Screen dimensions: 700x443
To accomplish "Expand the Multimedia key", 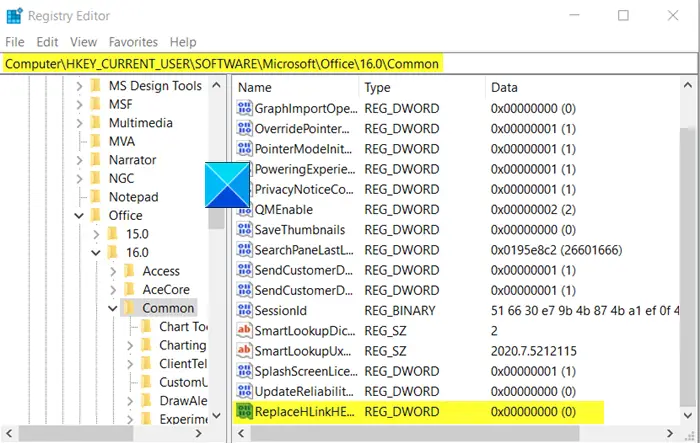I will (79, 123).
